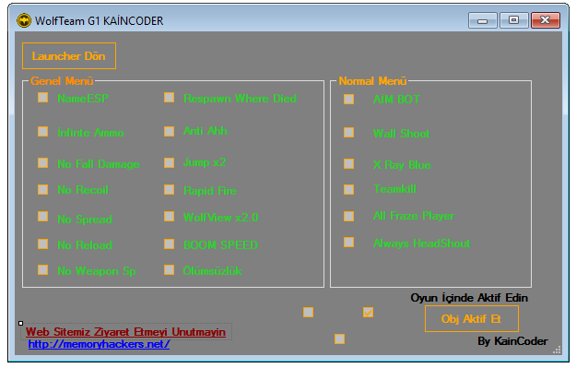Click the Launcher Dön button
Screen dimensions: 588x380
coord(69,56)
